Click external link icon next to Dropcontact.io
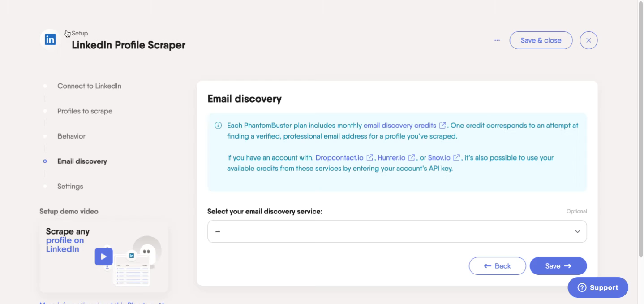 tap(370, 158)
